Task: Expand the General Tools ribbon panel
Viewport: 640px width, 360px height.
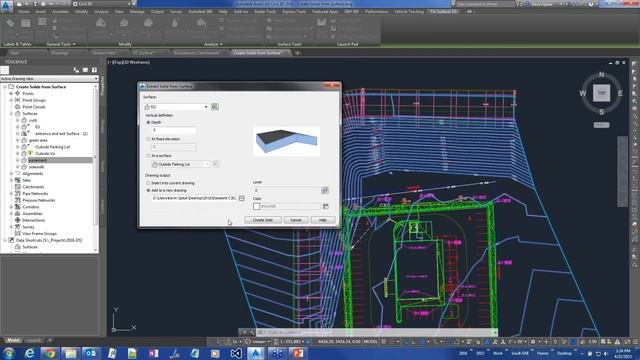Action: pos(60,44)
